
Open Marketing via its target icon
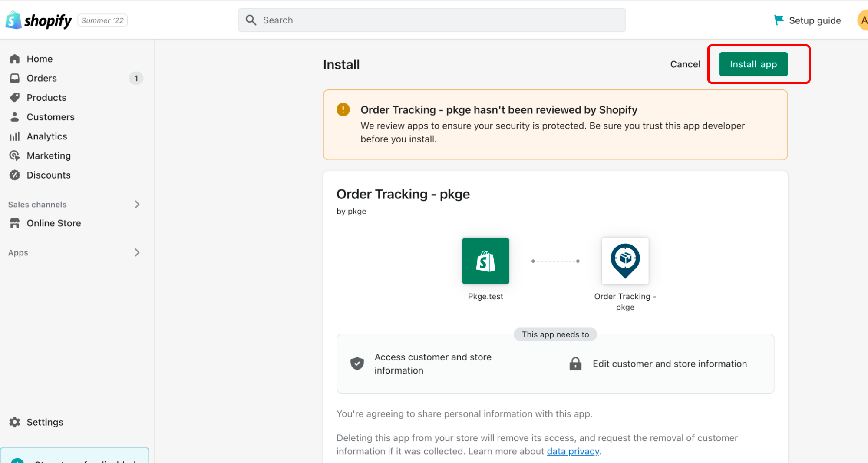(x=15, y=155)
